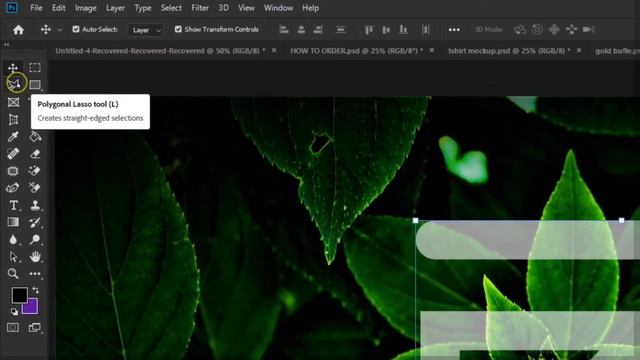Select the Eyedropper tool
Viewport: 640px width, 360px height.
tap(13, 136)
